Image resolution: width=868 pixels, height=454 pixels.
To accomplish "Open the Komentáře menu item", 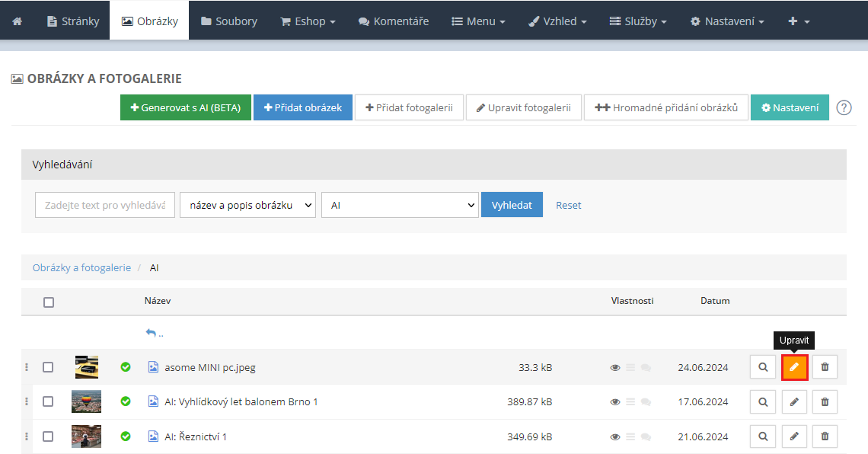I will click(x=393, y=21).
